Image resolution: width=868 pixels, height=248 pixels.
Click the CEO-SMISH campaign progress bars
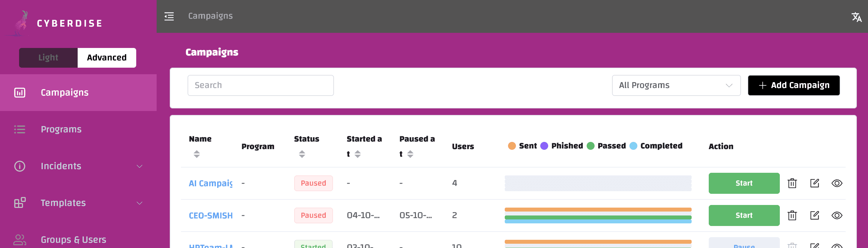[x=598, y=215]
